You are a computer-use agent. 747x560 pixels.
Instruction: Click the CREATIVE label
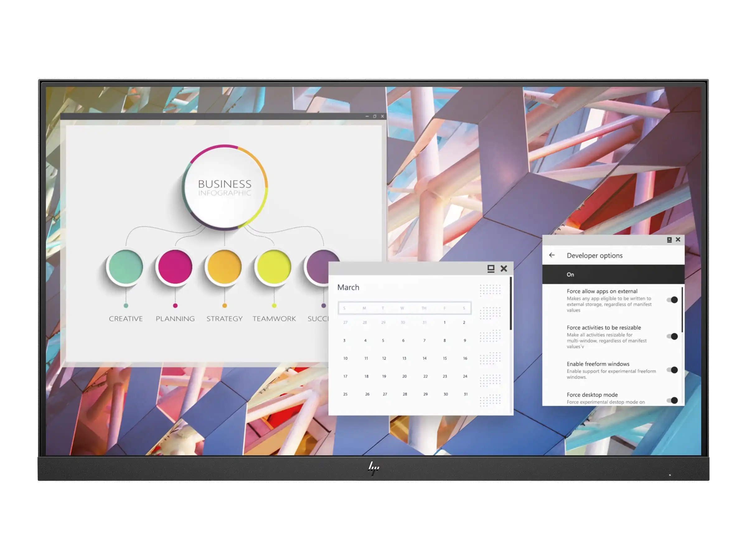pos(126,319)
